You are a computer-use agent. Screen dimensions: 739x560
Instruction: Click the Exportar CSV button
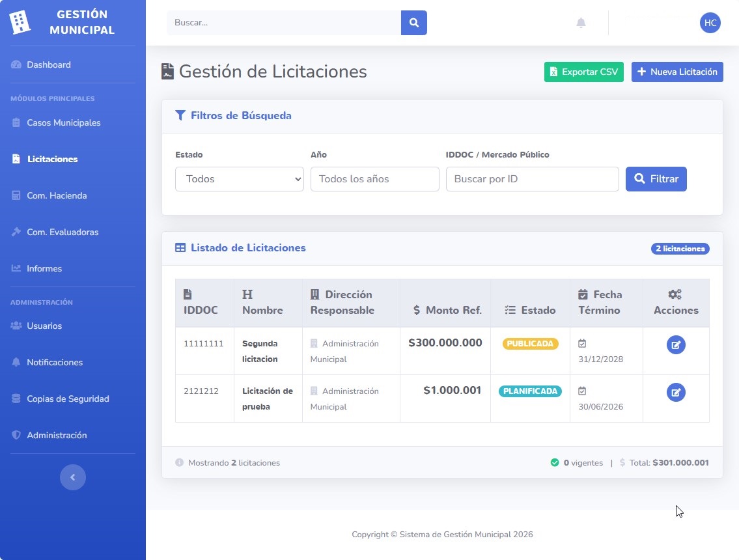[583, 72]
